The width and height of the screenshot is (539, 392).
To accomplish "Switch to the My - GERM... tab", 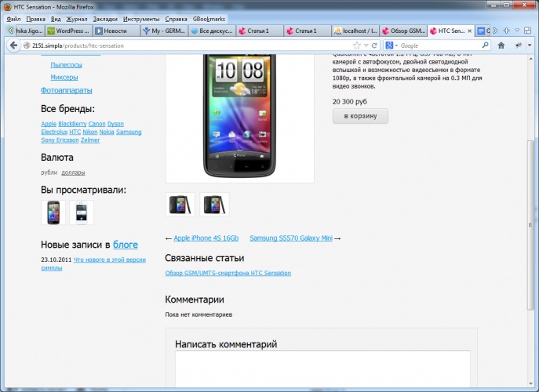I will (x=165, y=31).
